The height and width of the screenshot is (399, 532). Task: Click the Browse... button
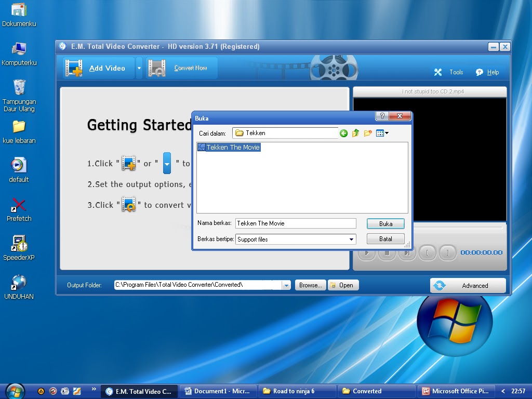(311, 285)
